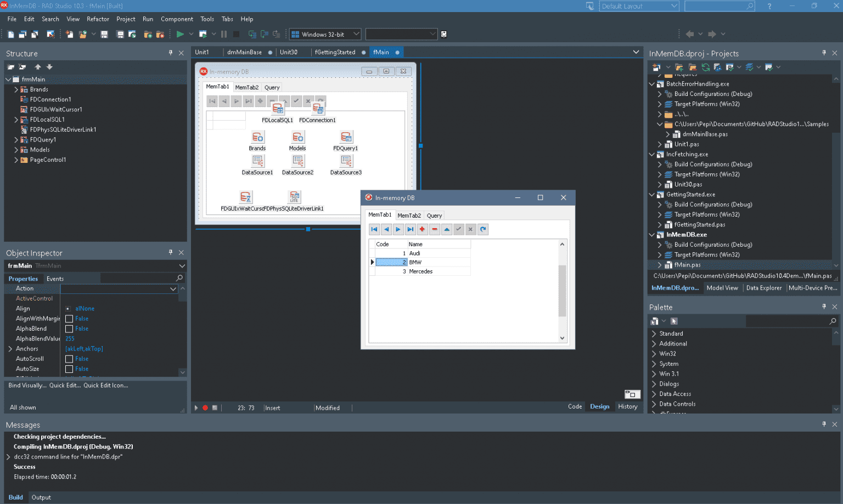Click the red record macro button in editor status bar
Image resolution: width=843 pixels, height=504 pixels.
tap(205, 407)
